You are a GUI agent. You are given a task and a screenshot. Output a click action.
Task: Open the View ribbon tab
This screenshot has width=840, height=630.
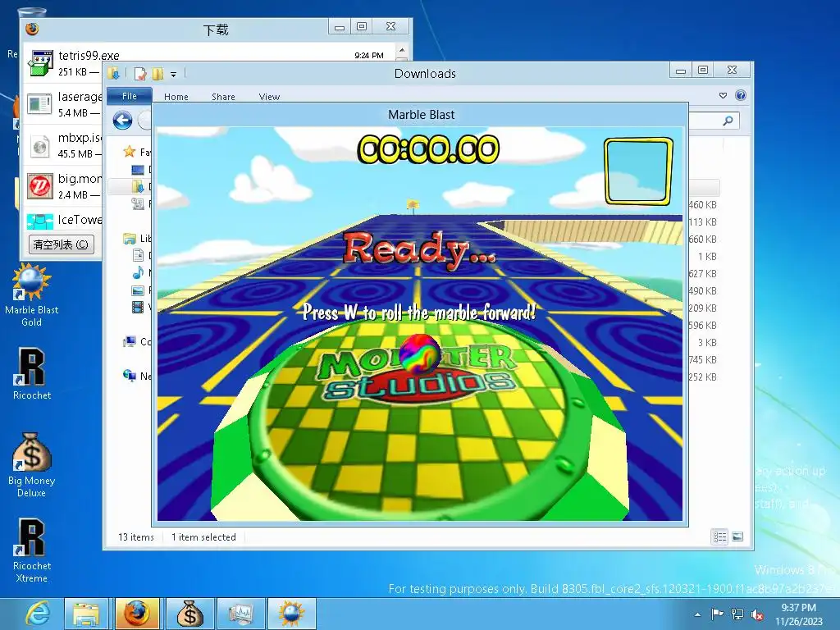click(269, 97)
